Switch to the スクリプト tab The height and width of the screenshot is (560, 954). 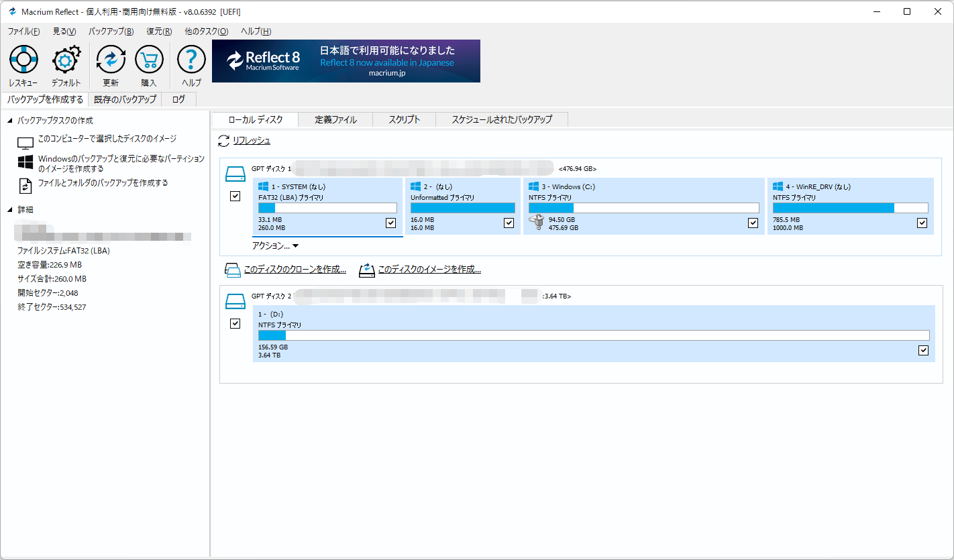point(404,119)
